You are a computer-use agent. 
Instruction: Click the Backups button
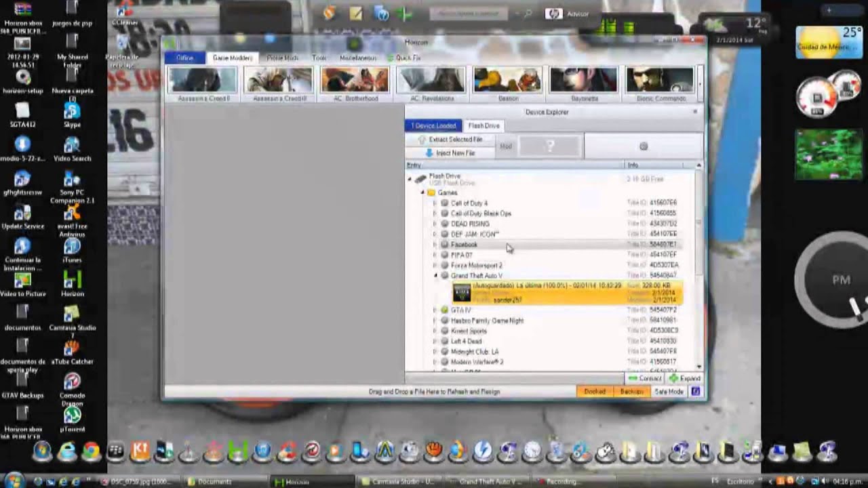[x=631, y=392]
